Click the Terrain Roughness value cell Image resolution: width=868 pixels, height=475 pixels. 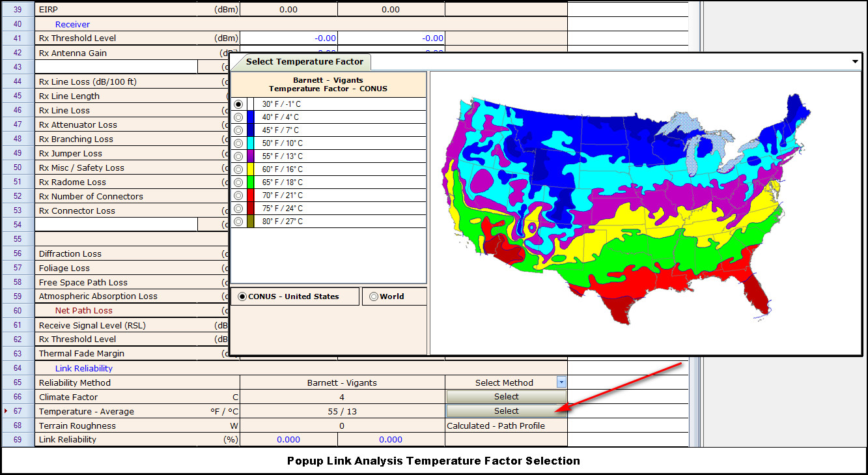[x=342, y=425]
